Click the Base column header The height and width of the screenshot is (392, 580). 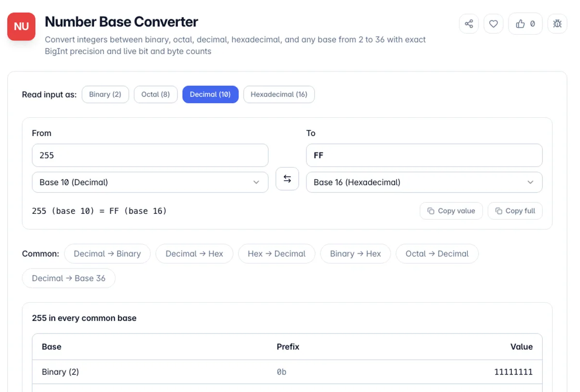tap(52, 347)
